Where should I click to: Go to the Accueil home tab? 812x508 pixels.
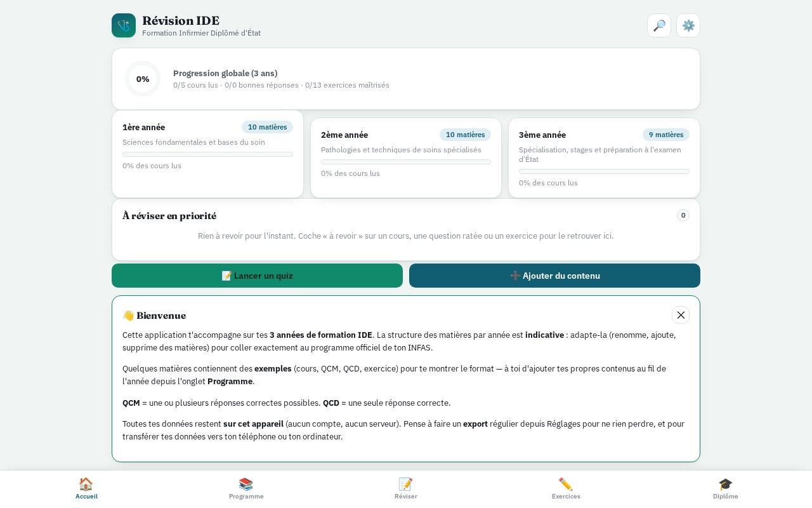pyautogui.click(x=86, y=488)
